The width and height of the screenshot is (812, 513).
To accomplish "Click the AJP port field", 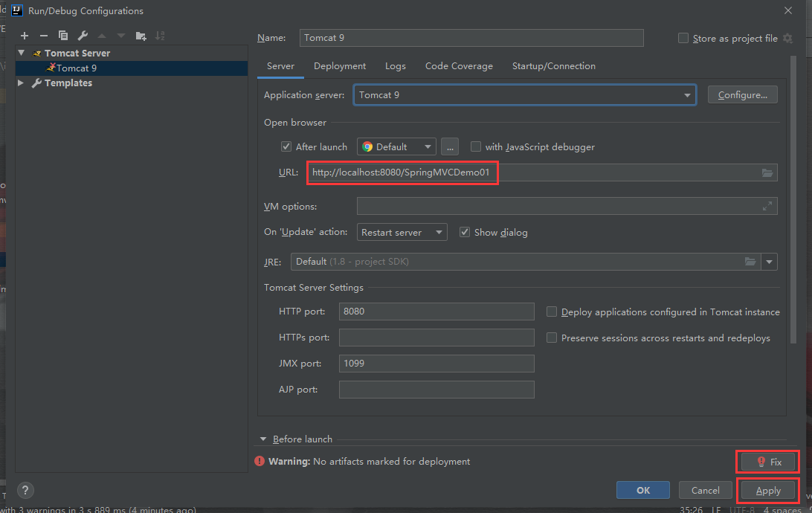I will coord(436,390).
